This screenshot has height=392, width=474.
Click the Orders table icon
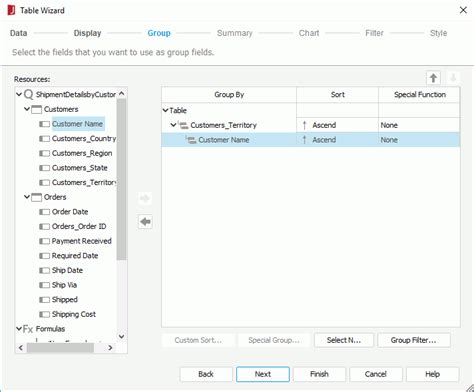point(36,197)
